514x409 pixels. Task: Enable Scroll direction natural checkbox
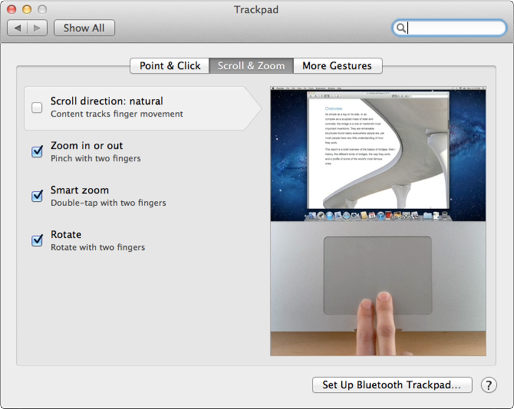[37, 108]
